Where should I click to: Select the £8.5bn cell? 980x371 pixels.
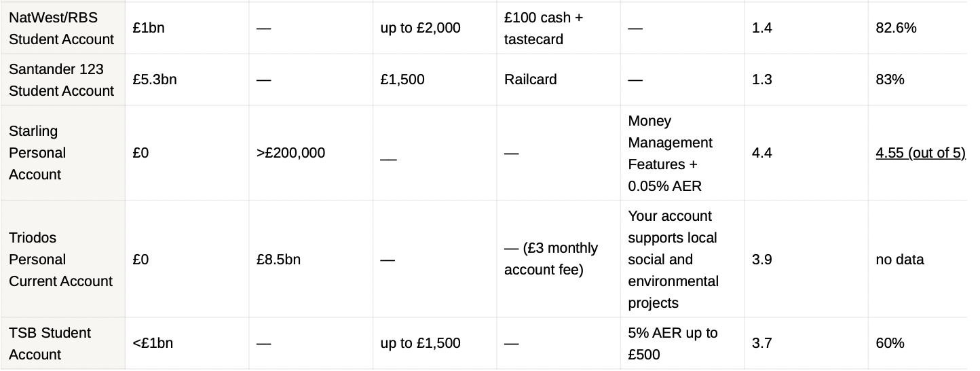coord(311,259)
